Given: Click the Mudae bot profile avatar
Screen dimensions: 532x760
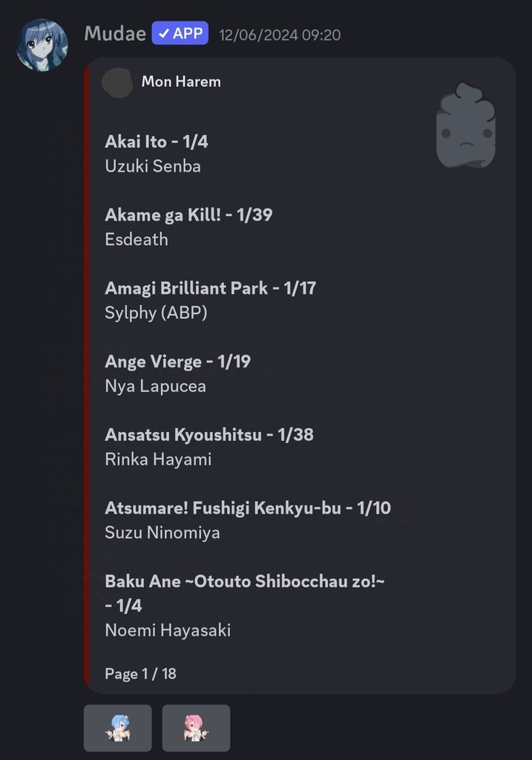Looking at the screenshot, I should click(x=42, y=45).
